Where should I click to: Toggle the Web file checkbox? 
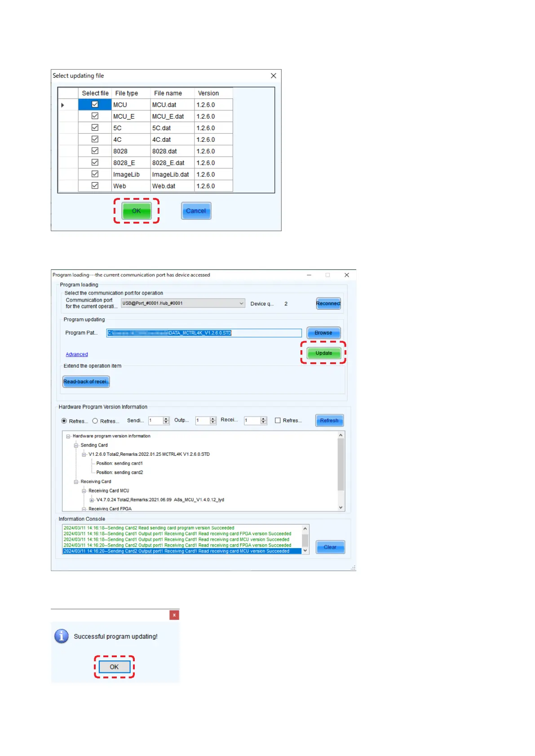[x=95, y=186]
